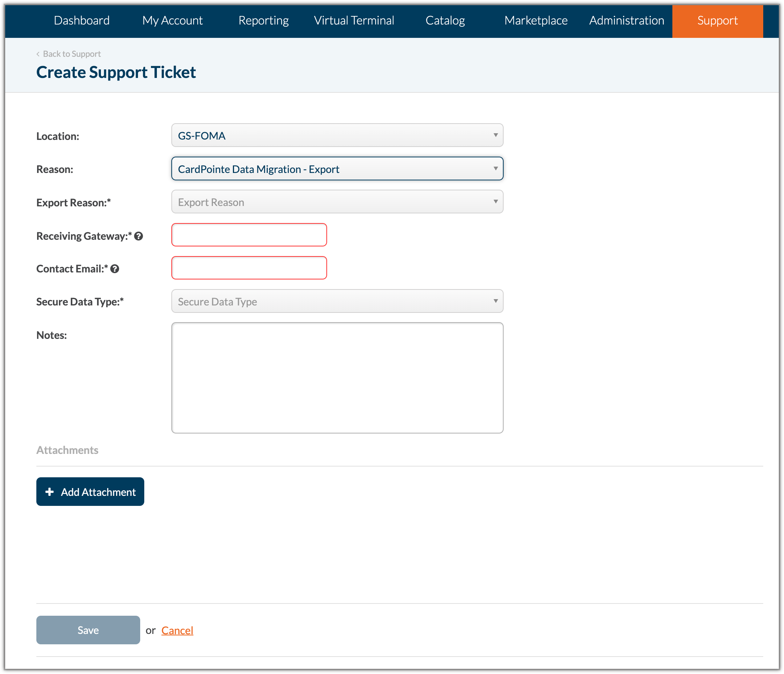Click the Dashboard menu item
This screenshot has height=674, width=784.
81,20
